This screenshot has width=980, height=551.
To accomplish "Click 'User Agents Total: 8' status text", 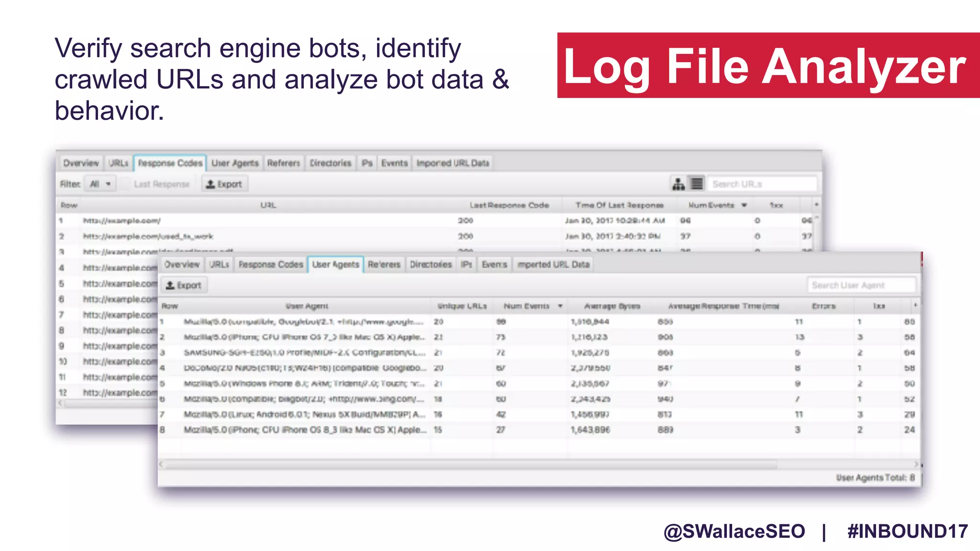I will point(875,477).
